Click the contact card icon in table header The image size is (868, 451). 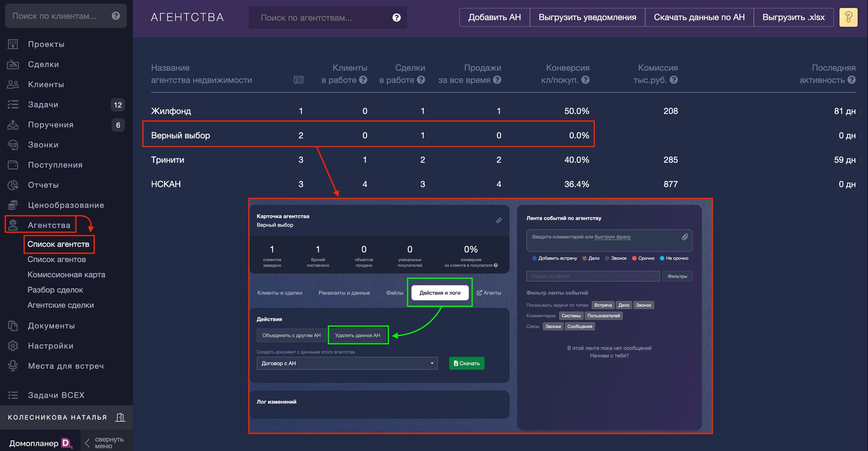[298, 80]
